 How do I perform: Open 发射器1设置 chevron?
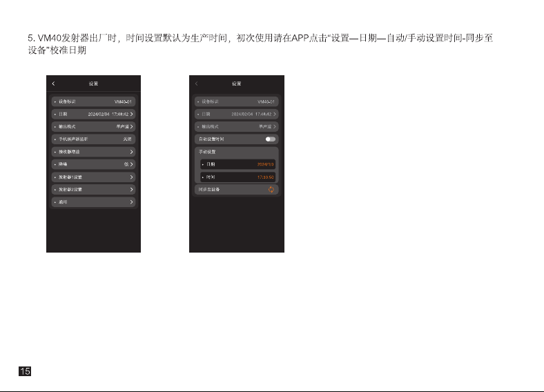click(x=131, y=177)
